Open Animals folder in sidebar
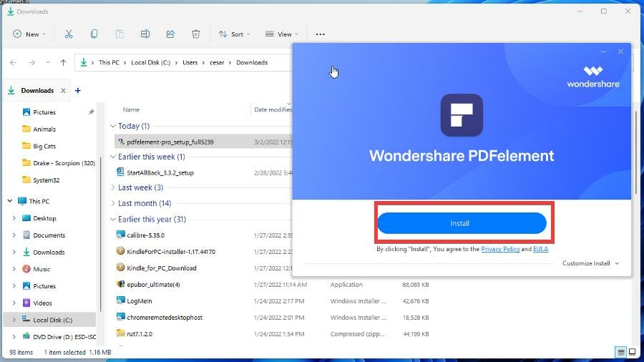 tap(44, 129)
